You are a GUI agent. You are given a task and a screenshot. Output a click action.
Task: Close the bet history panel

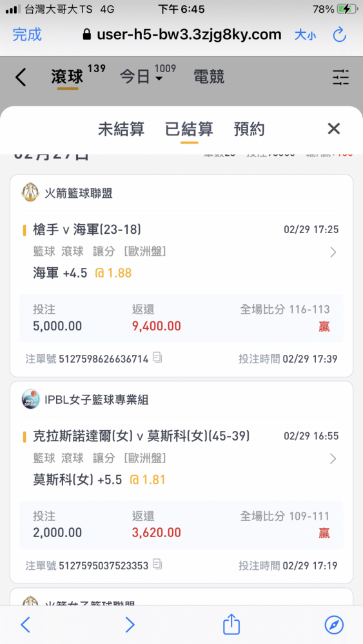[333, 129]
